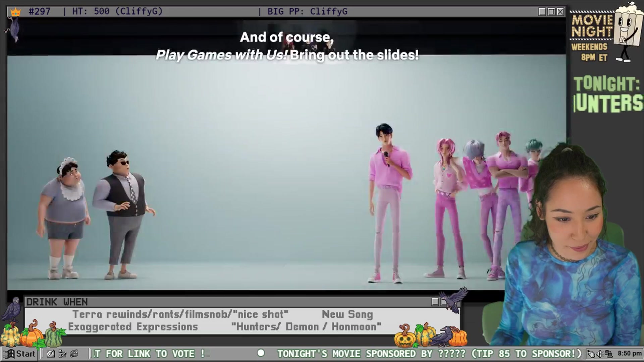This screenshot has width=644, height=362.
Task: Select the "Hunters/ Demon / Honmoon" rule
Action: point(306,327)
